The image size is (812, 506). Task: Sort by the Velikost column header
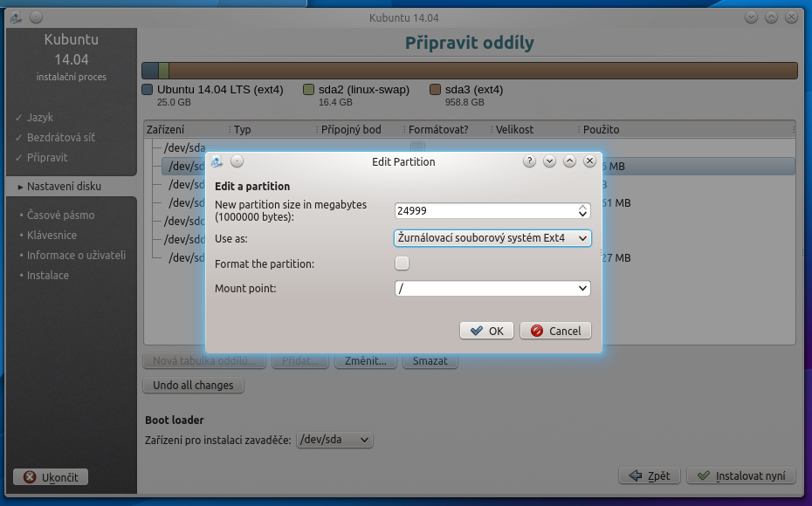[x=535, y=129]
